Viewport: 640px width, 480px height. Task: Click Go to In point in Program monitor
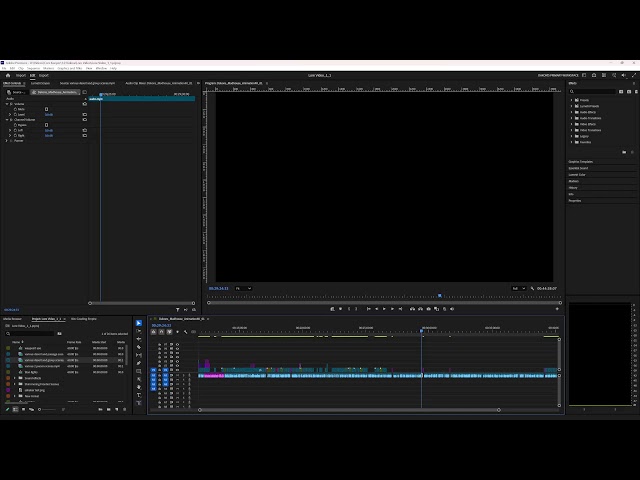tap(369, 309)
